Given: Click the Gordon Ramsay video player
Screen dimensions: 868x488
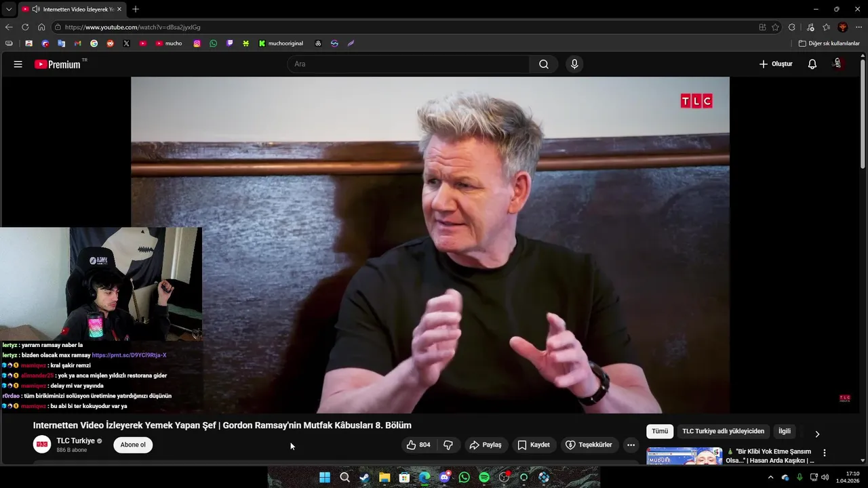Looking at the screenshot, I should click(430, 245).
